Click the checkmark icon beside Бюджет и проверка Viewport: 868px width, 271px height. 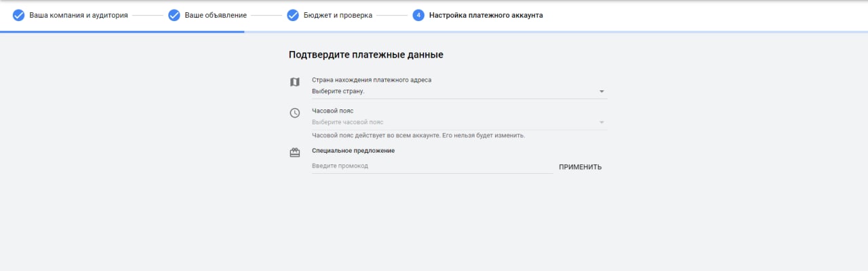tap(293, 15)
